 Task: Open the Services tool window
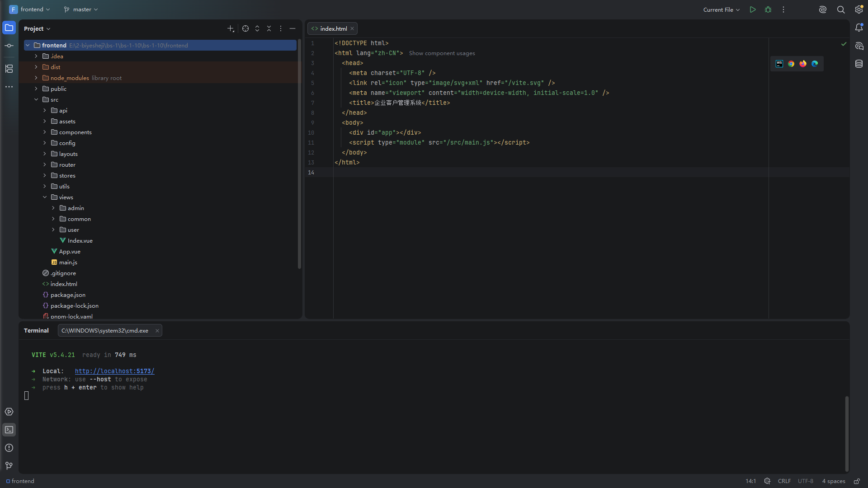coord(9,412)
